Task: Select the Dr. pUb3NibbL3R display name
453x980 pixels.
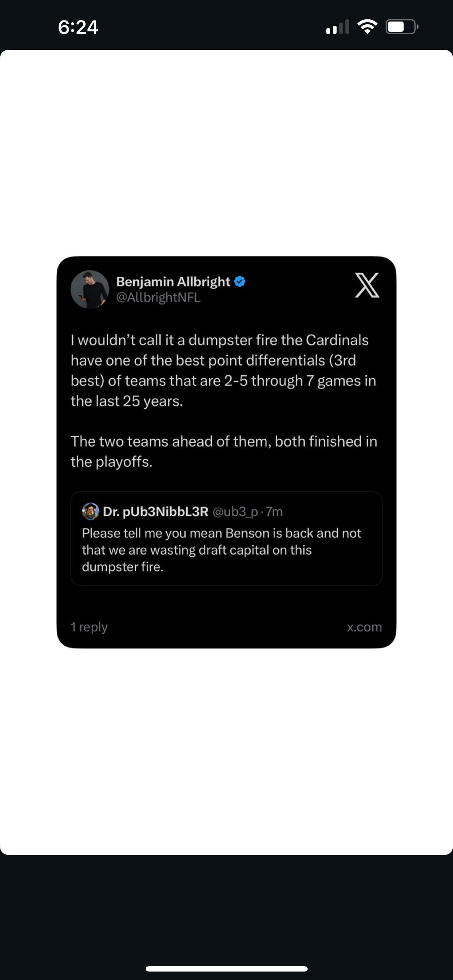Action: click(156, 512)
